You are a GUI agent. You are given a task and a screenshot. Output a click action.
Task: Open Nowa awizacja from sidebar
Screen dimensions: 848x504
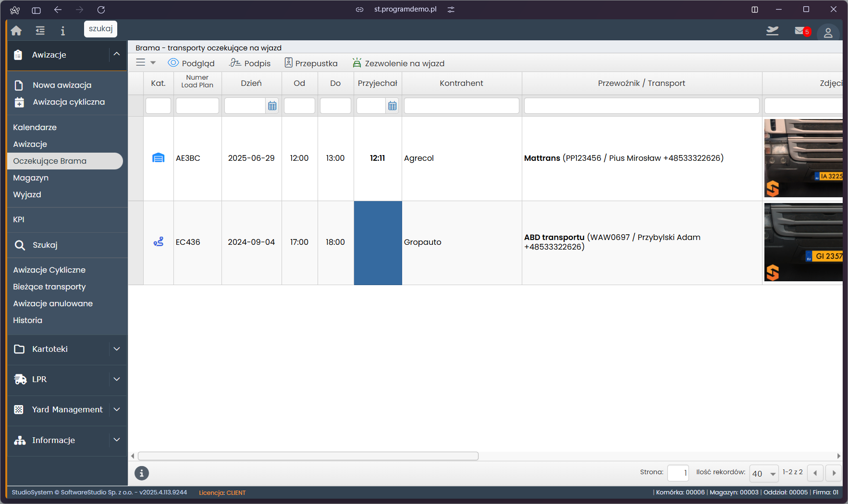(x=61, y=85)
